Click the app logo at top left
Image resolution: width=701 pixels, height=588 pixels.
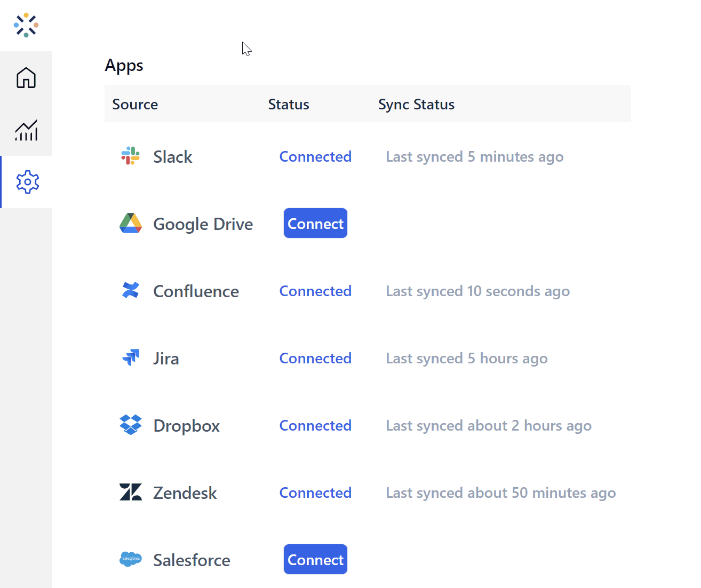(26, 25)
